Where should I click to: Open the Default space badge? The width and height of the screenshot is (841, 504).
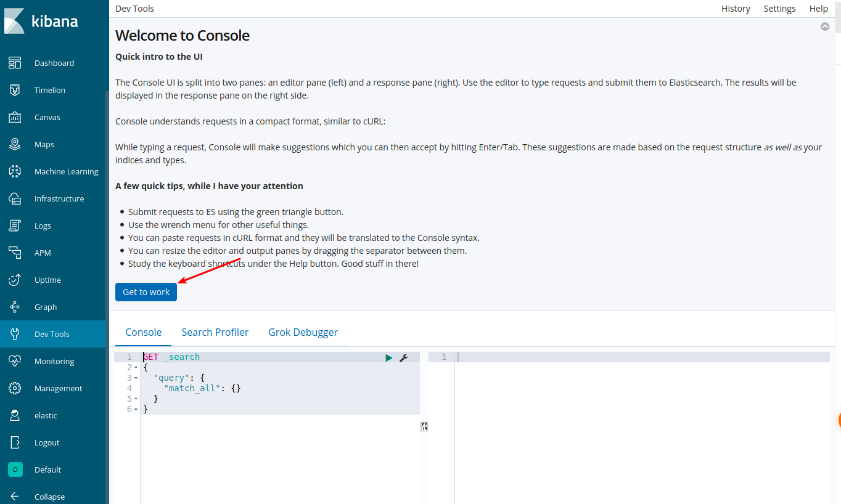(15, 469)
